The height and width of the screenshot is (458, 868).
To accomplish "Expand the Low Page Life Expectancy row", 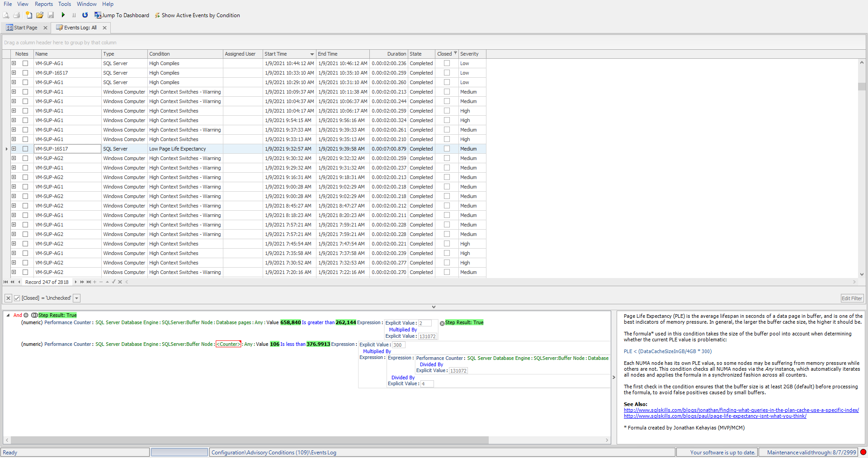I will point(14,149).
